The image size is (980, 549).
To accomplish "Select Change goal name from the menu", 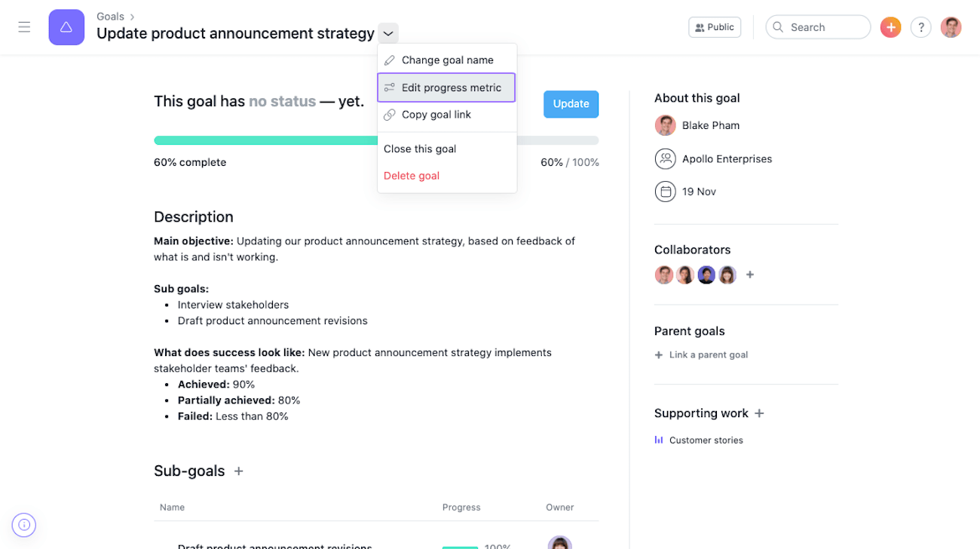I will [x=447, y=60].
